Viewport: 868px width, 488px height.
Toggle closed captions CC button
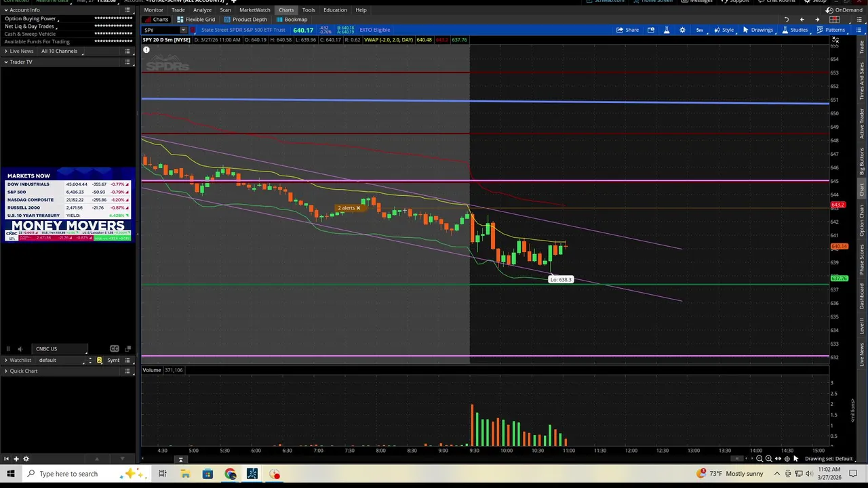(114, 349)
